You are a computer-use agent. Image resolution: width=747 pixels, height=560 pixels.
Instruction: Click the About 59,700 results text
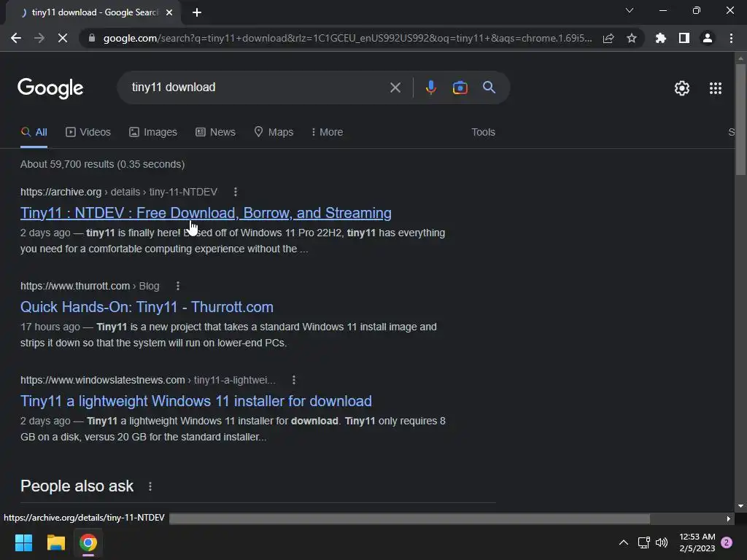point(102,164)
